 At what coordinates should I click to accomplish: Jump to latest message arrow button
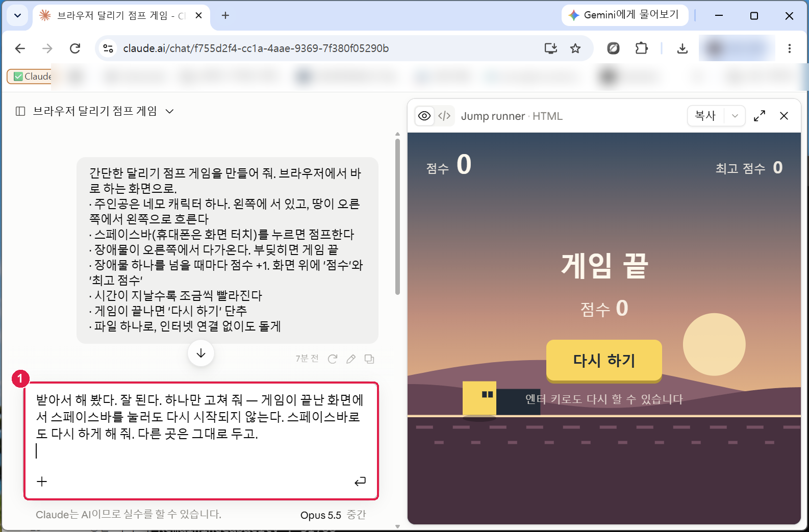click(x=201, y=353)
